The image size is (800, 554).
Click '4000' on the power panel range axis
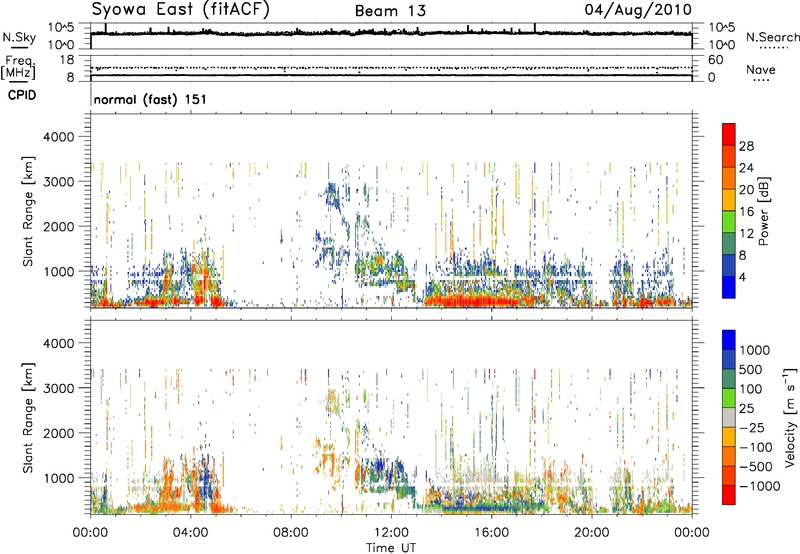(x=58, y=137)
